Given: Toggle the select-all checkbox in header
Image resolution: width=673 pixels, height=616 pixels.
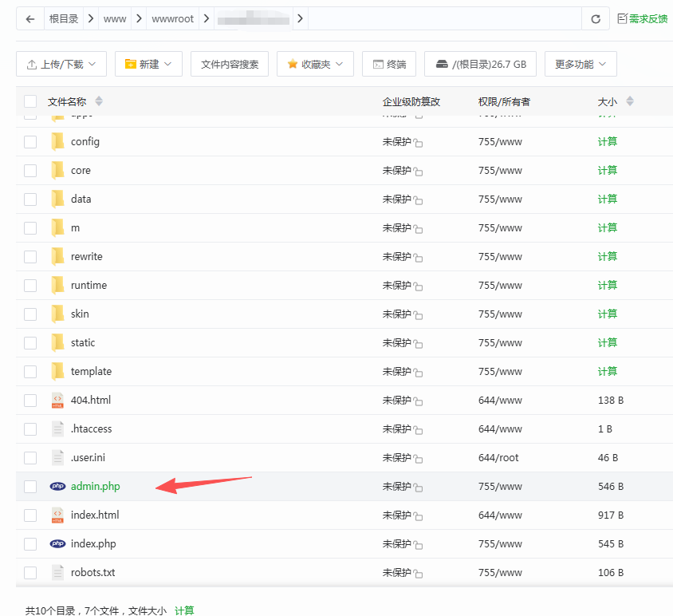Looking at the screenshot, I should pos(30,101).
